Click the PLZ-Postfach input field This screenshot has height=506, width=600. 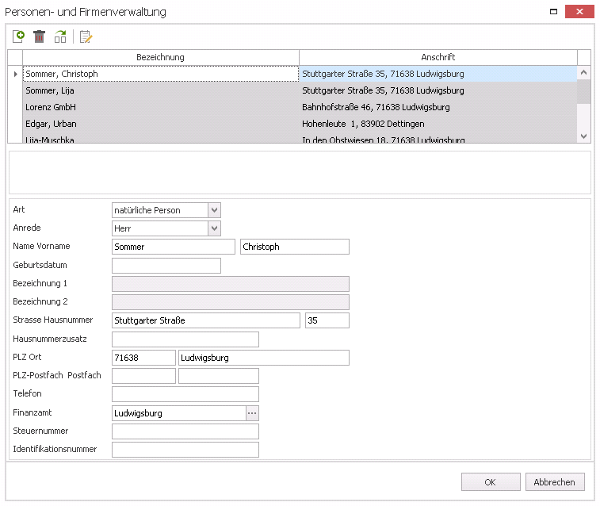click(143, 376)
